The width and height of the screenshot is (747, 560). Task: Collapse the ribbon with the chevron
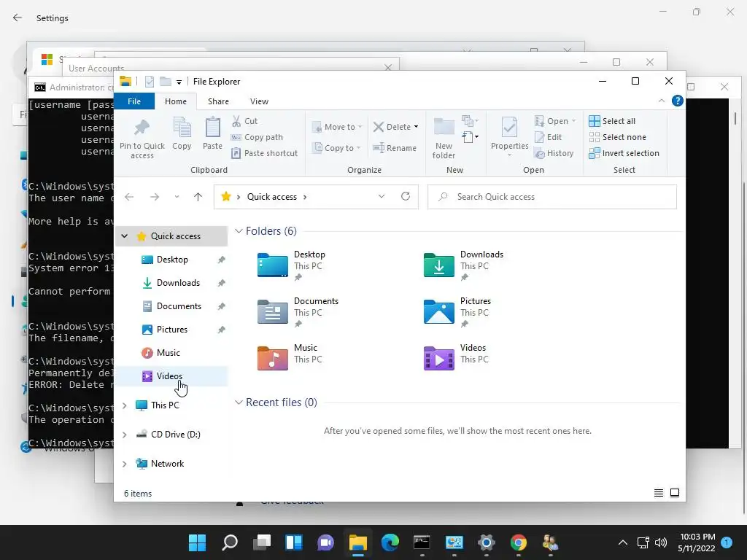(661, 101)
